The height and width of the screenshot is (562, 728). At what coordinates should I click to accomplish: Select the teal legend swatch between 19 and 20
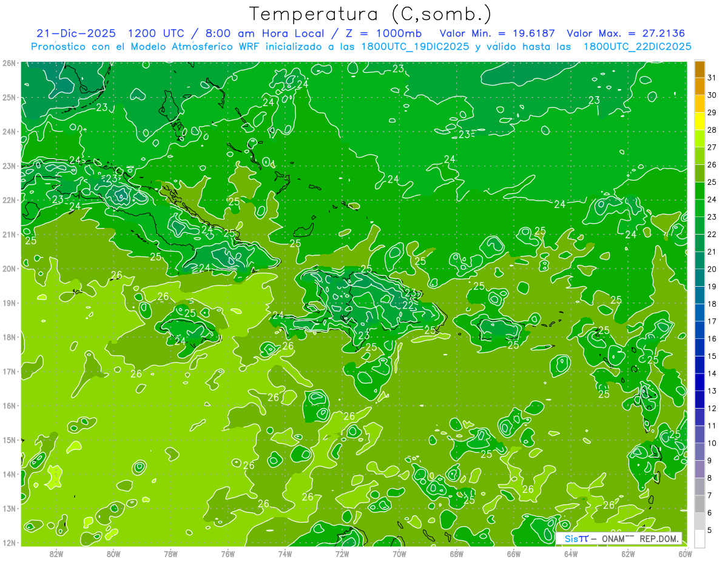tap(699, 278)
